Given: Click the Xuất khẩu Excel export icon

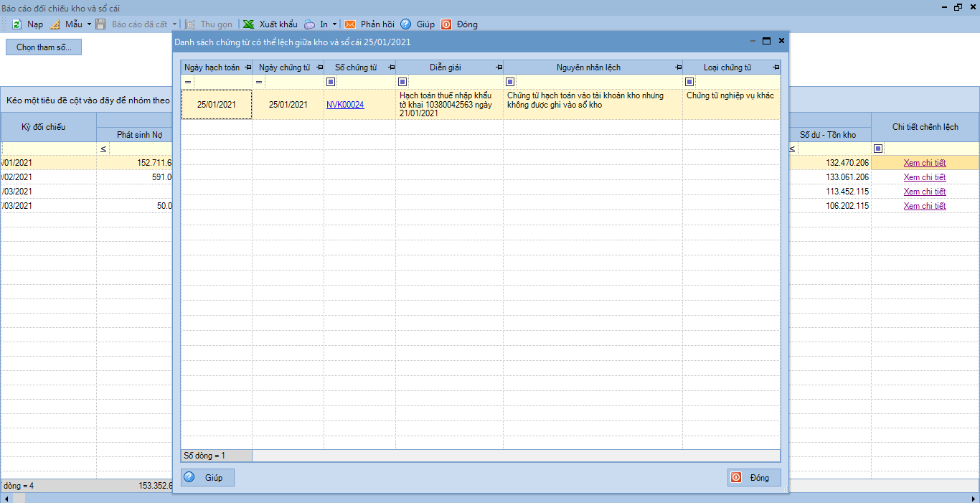Looking at the screenshot, I should pyautogui.click(x=248, y=24).
